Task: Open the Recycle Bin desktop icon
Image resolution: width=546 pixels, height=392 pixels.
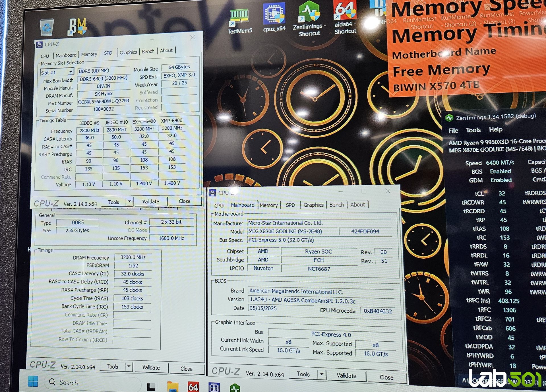Action: (x=47, y=28)
